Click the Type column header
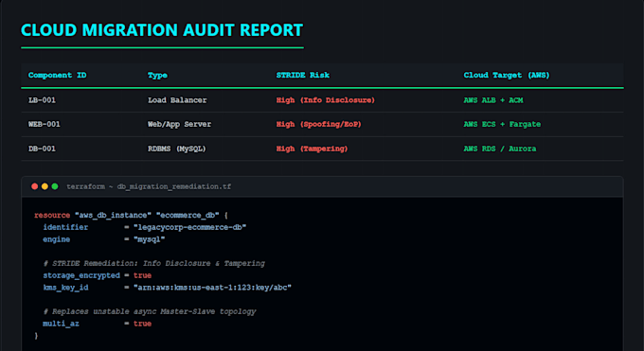 [x=157, y=75]
